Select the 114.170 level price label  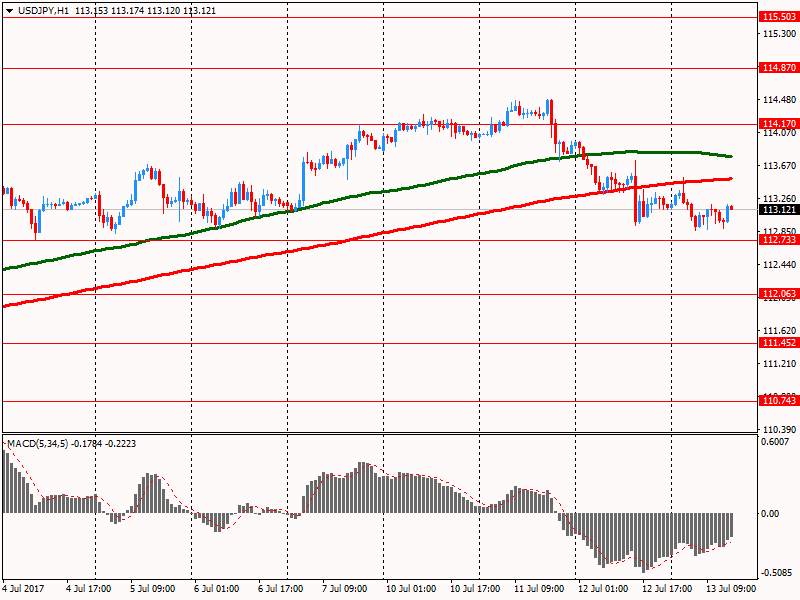point(779,123)
